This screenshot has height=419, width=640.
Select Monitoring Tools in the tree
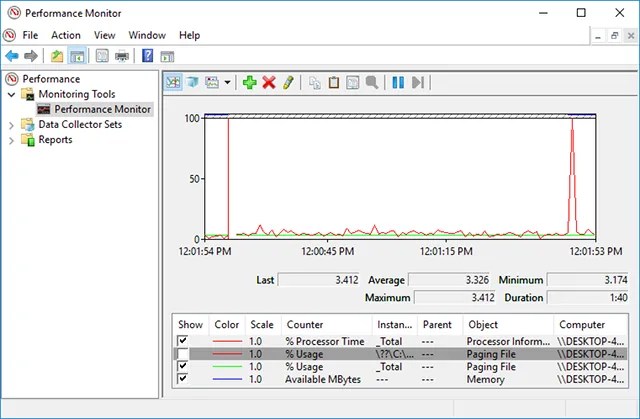[x=77, y=94]
